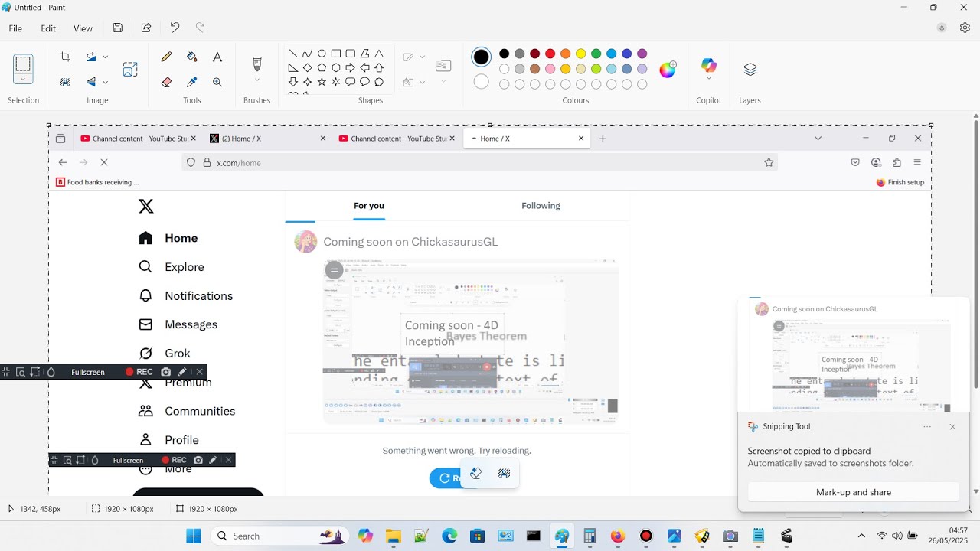Select the Triangle shape
The width and height of the screenshot is (980, 551).
pos(379,54)
